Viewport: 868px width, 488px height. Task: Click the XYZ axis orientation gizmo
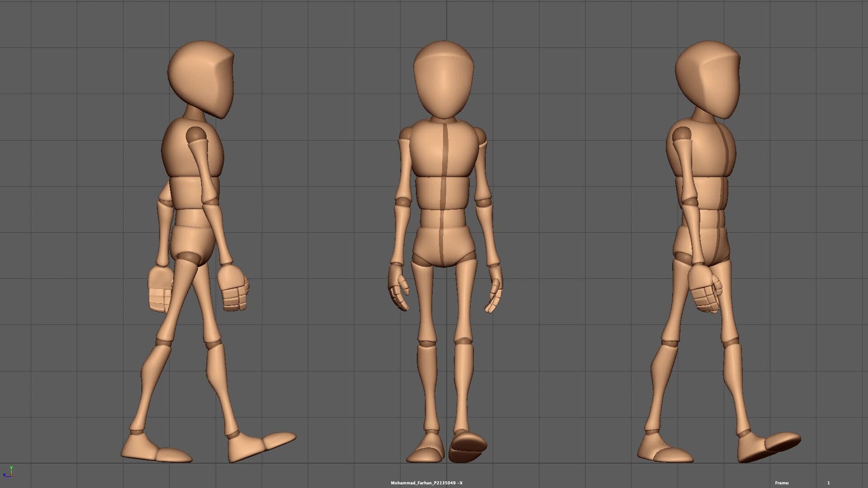(x=8, y=472)
